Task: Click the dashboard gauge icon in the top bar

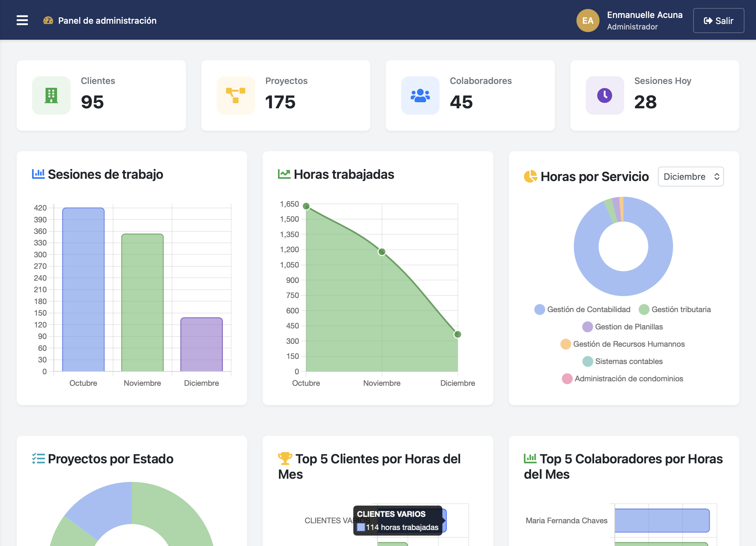Action: [x=48, y=20]
